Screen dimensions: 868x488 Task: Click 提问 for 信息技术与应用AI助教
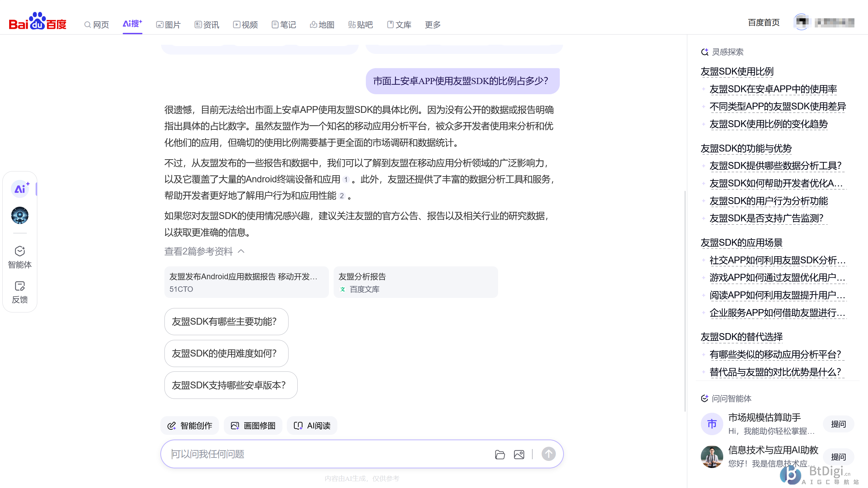(x=838, y=457)
